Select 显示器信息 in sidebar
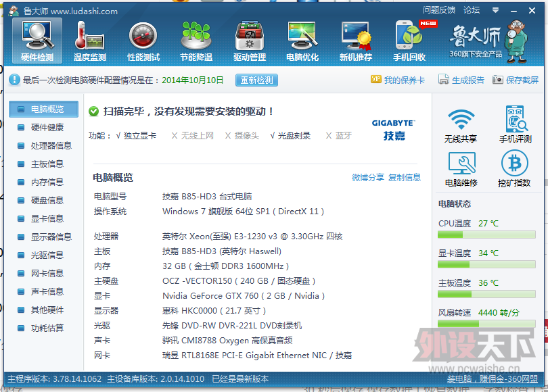Screen dimensions: 548x392 pos(44,237)
